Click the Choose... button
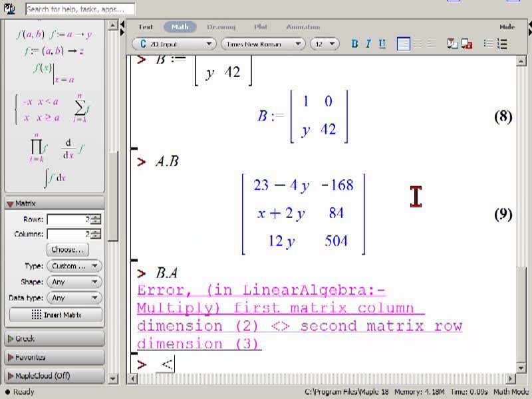Screen dimensions: 532x399 click(68, 249)
